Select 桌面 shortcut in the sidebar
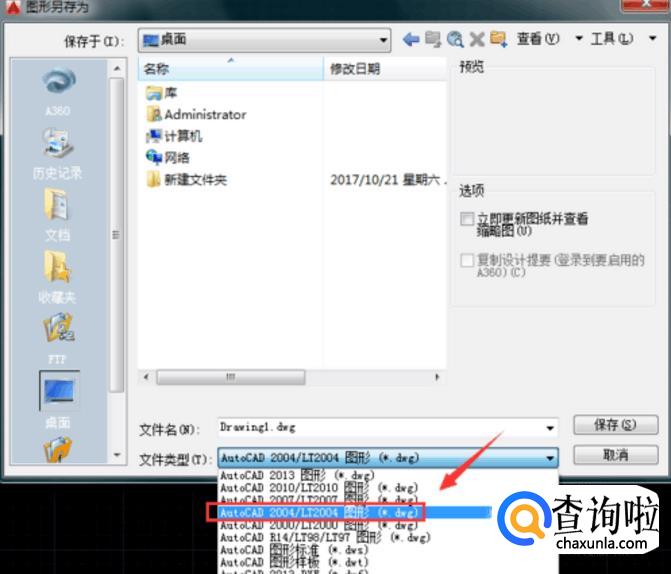 pyautogui.click(x=59, y=401)
